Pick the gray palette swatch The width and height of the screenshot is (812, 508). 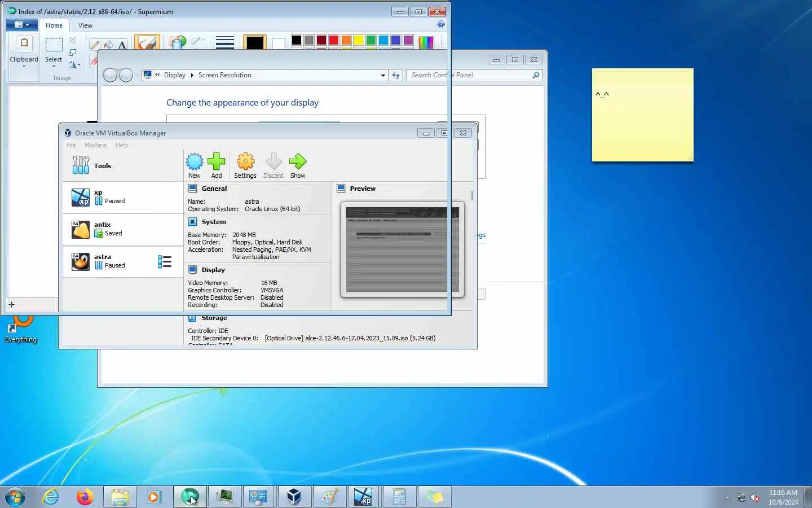[x=309, y=40]
